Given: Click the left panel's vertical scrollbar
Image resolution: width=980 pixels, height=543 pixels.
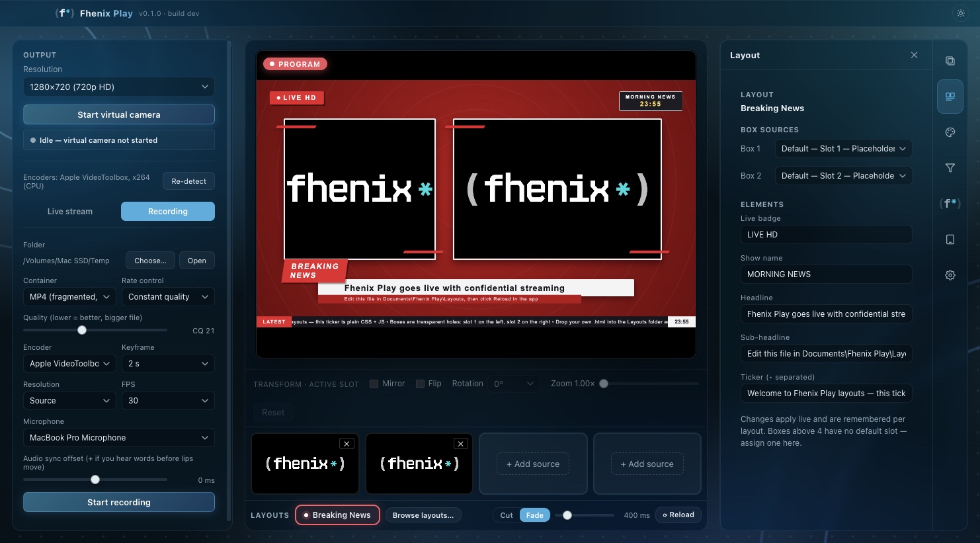Looking at the screenshot, I should point(229,281).
